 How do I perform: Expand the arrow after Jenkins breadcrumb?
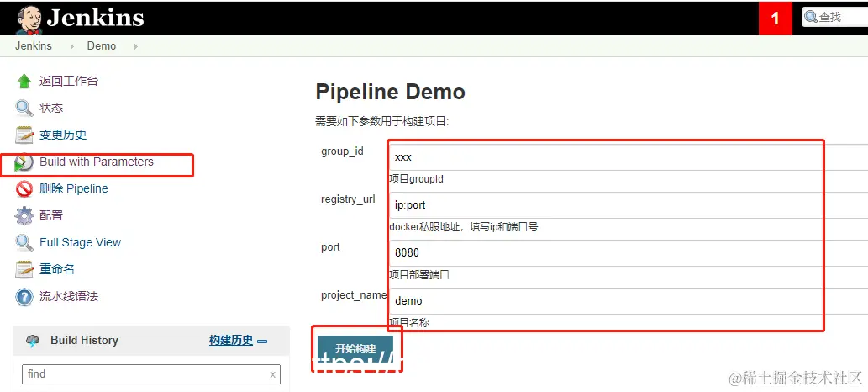pos(72,46)
